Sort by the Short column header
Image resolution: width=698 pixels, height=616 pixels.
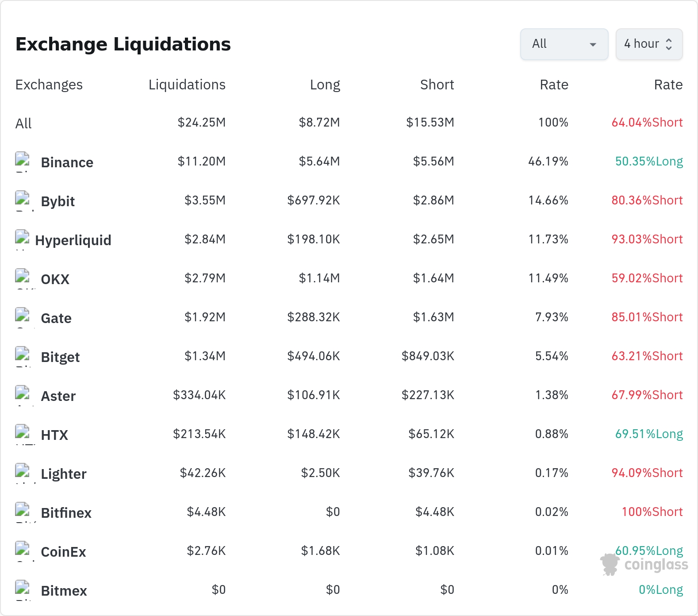point(437,85)
